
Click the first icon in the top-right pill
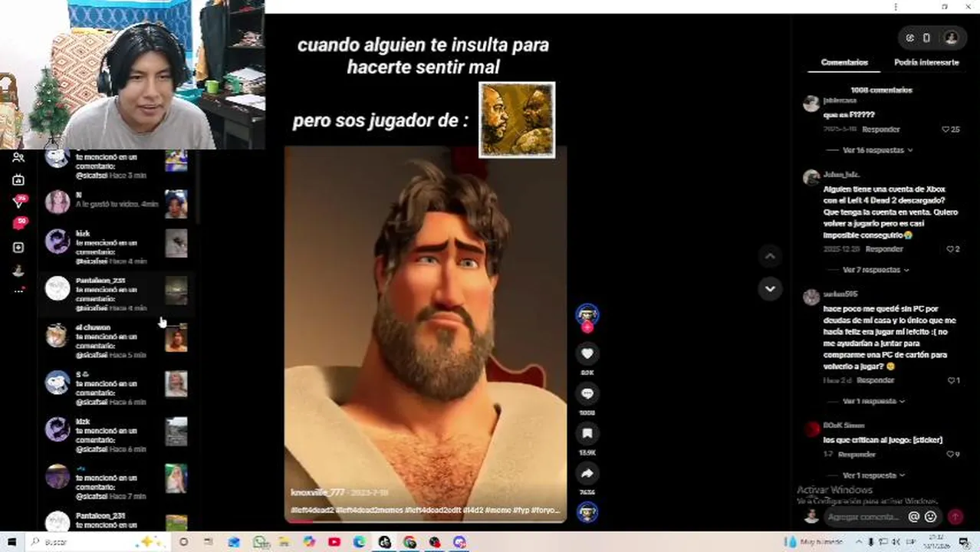(x=910, y=38)
